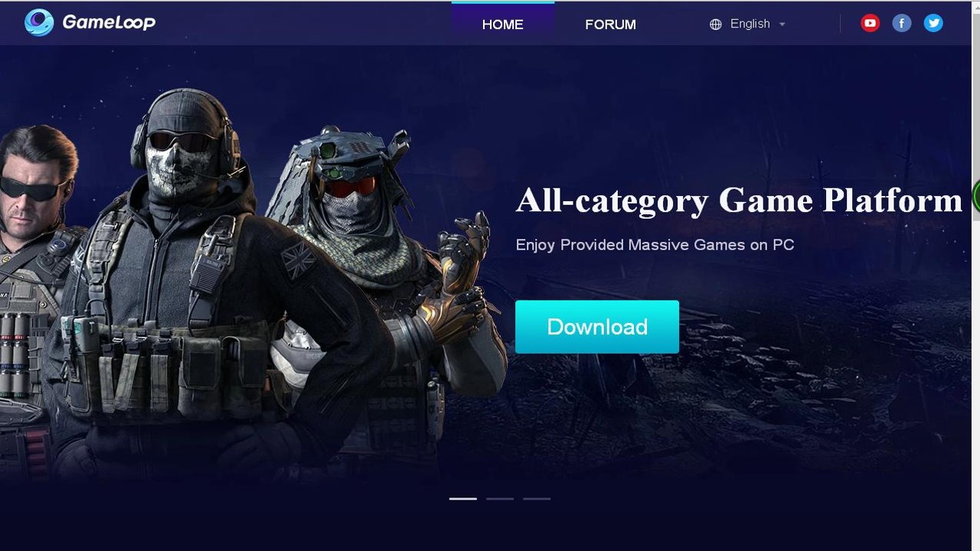980x551 pixels.
Task: Click the page's vertical scrollbar
Action: pos(975,275)
